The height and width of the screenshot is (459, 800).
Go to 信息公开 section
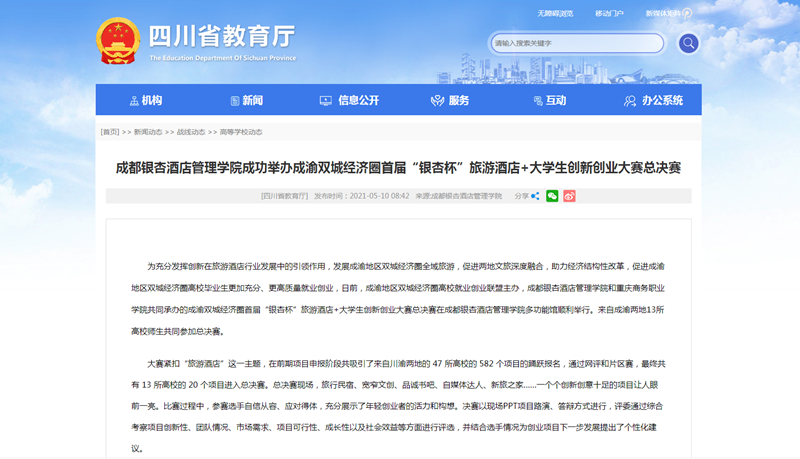349,100
